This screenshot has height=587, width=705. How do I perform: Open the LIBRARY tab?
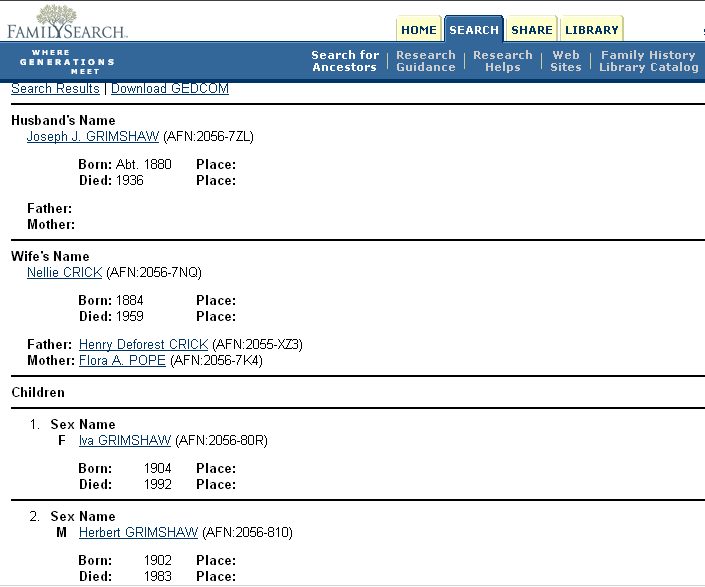[x=592, y=30]
